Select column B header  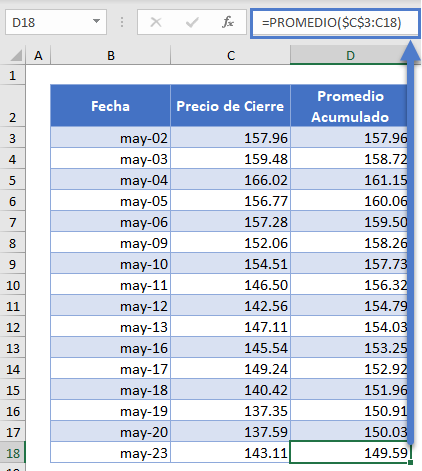point(110,55)
